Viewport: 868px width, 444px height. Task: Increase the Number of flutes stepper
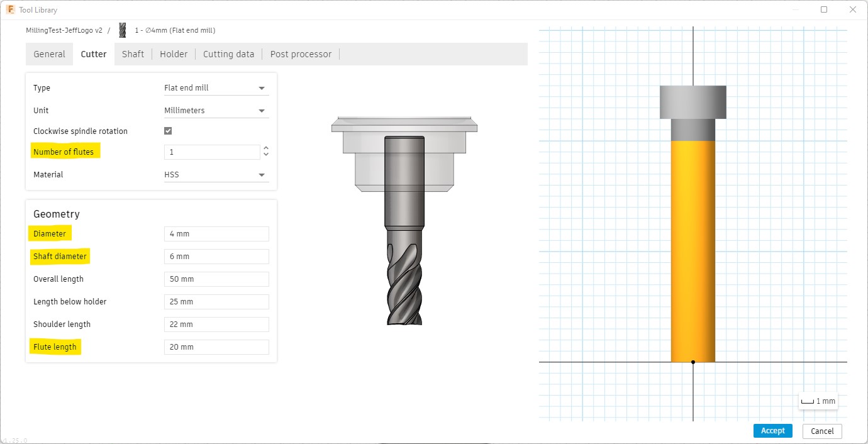coord(266,148)
